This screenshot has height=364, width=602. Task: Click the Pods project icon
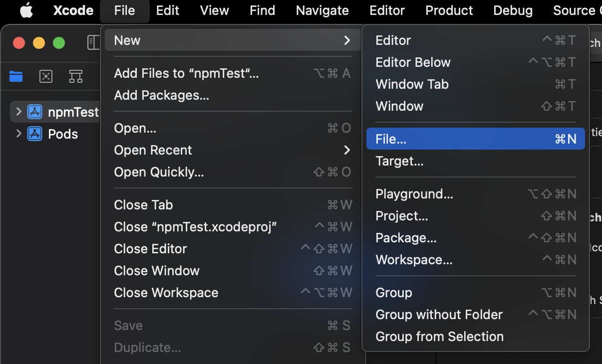click(34, 134)
